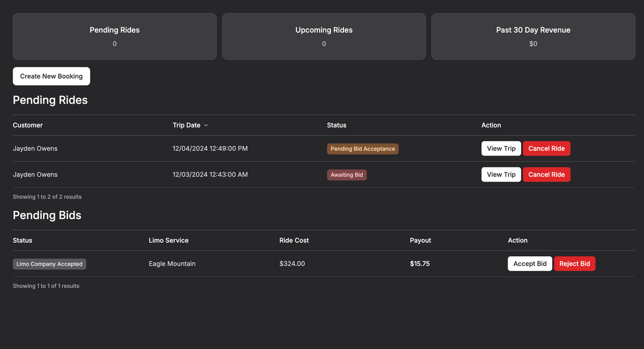
Task: Cancel Ride dated 12/04/2024
Action: click(546, 148)
